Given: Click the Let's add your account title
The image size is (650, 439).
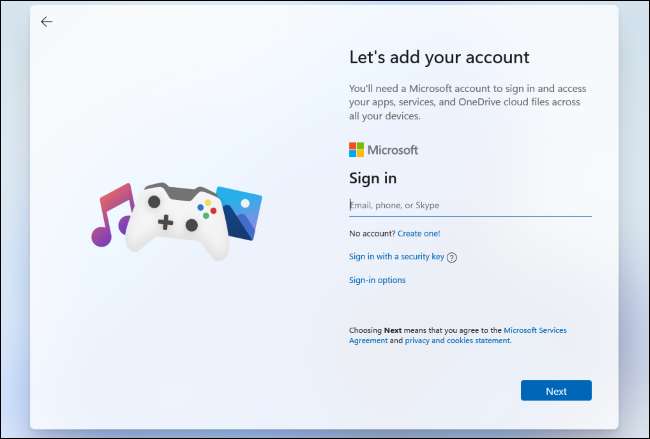Looking at the screenshot, I should tap(439, 57).
